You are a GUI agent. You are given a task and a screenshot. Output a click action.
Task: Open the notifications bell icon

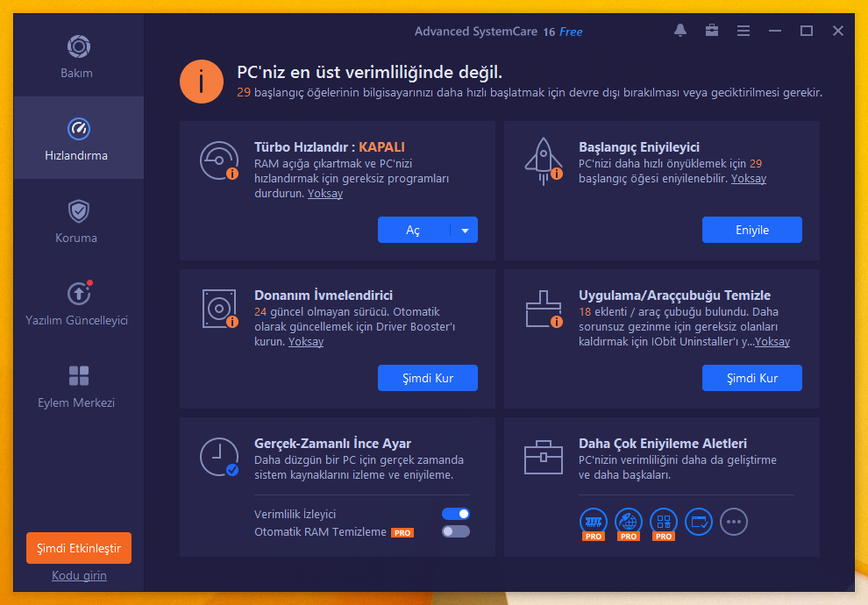point(680,31)
